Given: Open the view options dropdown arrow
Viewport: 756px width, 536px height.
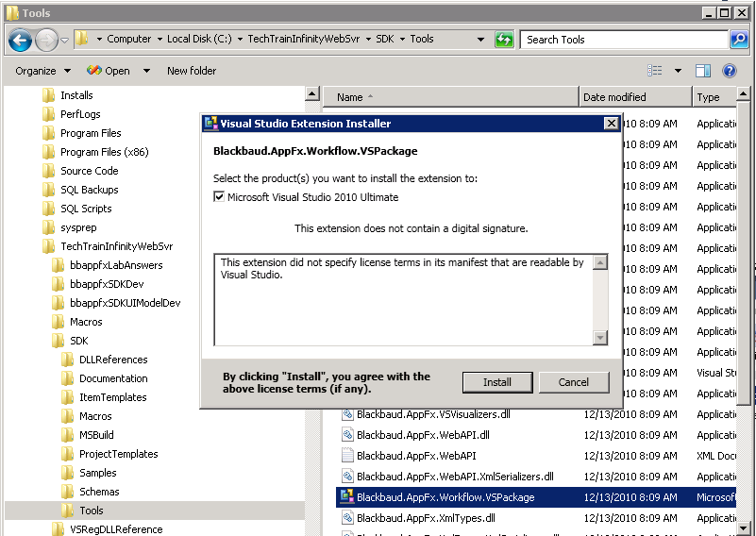Looking at the screenshot, I should pyautogui.click(x=677, y=71).
